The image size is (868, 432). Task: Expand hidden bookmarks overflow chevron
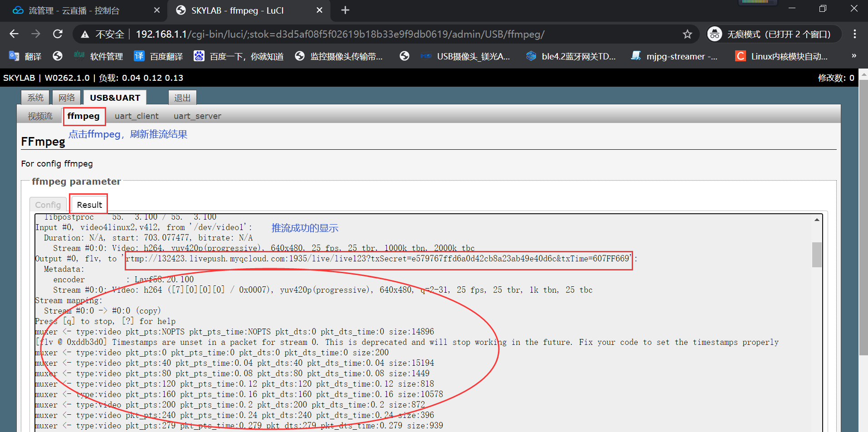tap(854, 56)
